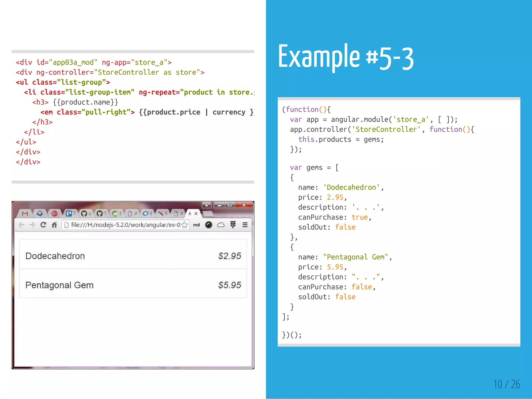Click the ng-controller StoreController code line
532x399 pixels.
tap(110, 72)
